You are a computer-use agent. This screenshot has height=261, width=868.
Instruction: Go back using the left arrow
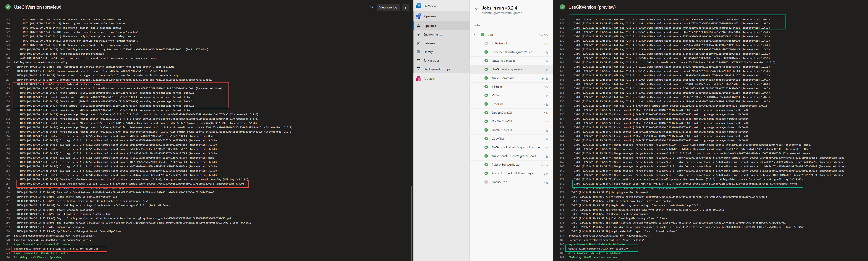(x=476, y=8)
